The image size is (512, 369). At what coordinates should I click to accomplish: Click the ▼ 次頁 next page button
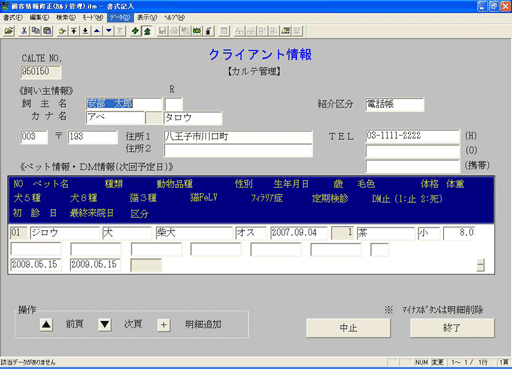(x=105, y=324)
